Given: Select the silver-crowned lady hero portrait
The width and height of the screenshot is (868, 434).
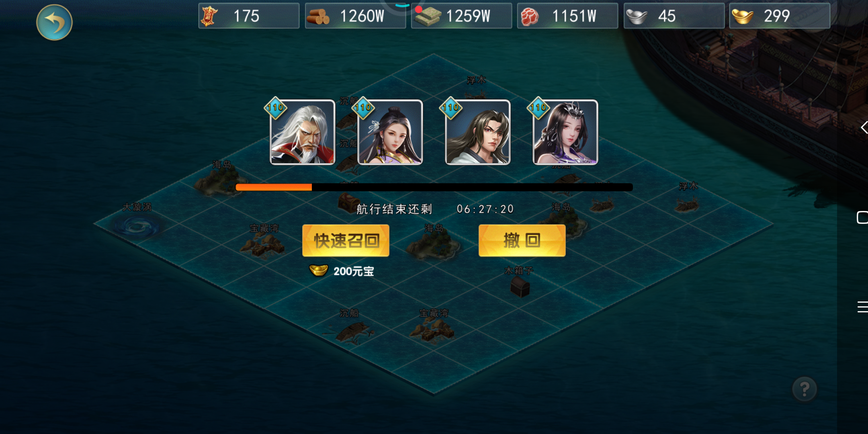Looking at the screenshot, I should point(565,132).
